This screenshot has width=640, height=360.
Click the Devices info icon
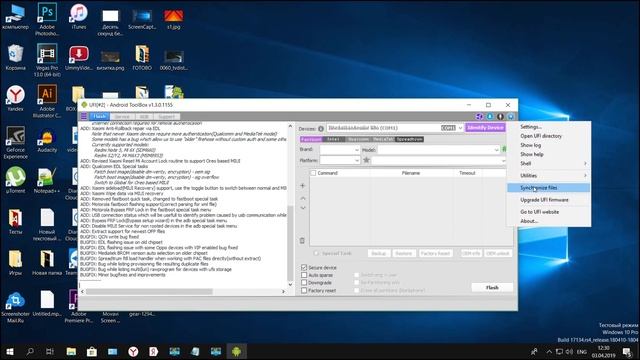click(x=321, y=129)
